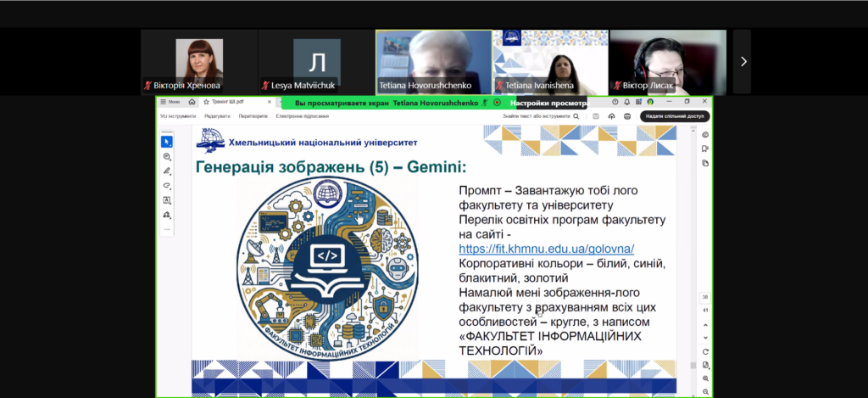This screenshot has width=868, height=398.
Task: Select Tetiana Hovorushchenko video thumbnail
Action: [x=433, y=62]
